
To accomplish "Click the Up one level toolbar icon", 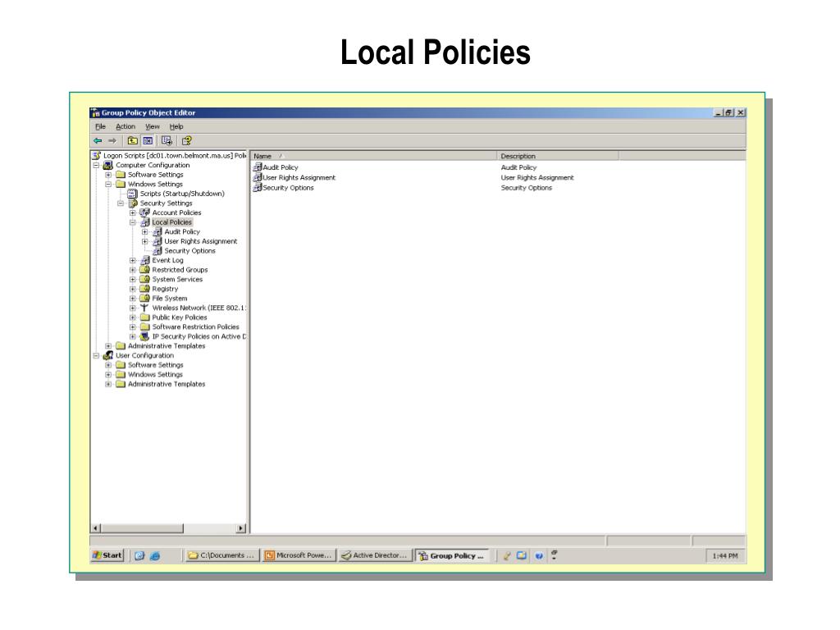I will (x=132, y=141).
